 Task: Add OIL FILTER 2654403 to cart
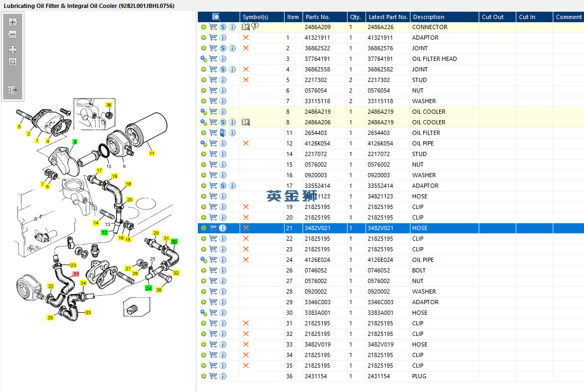213,133
